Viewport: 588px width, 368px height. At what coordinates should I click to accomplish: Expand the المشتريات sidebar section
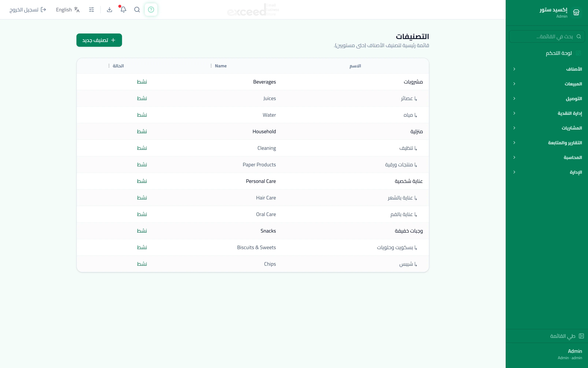(547, 128)
